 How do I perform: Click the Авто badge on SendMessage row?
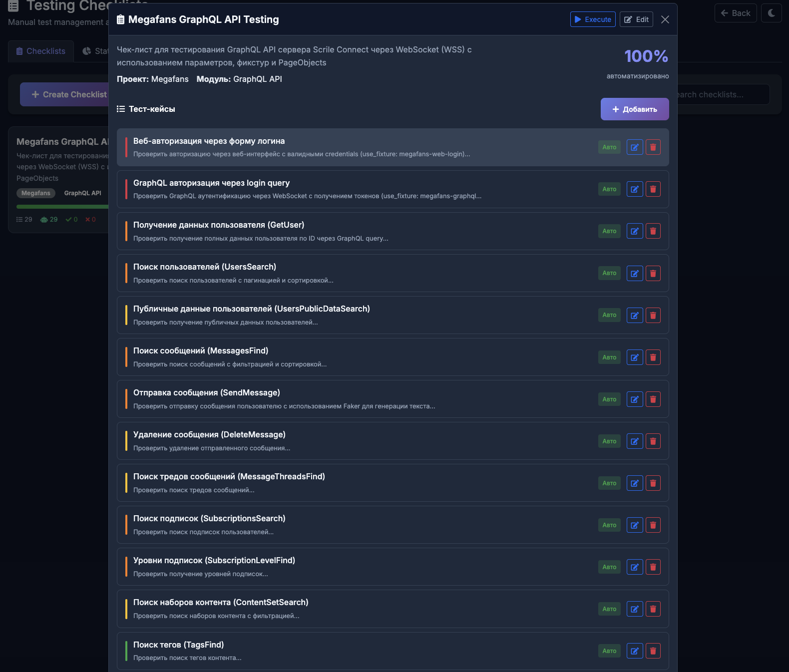(x=609, y=399)
